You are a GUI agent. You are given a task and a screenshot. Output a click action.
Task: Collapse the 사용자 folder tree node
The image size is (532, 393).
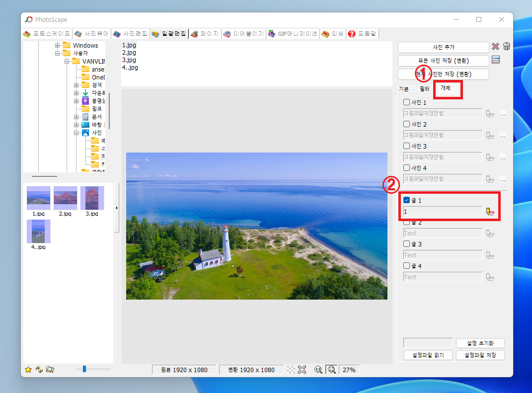pos(57,53)
